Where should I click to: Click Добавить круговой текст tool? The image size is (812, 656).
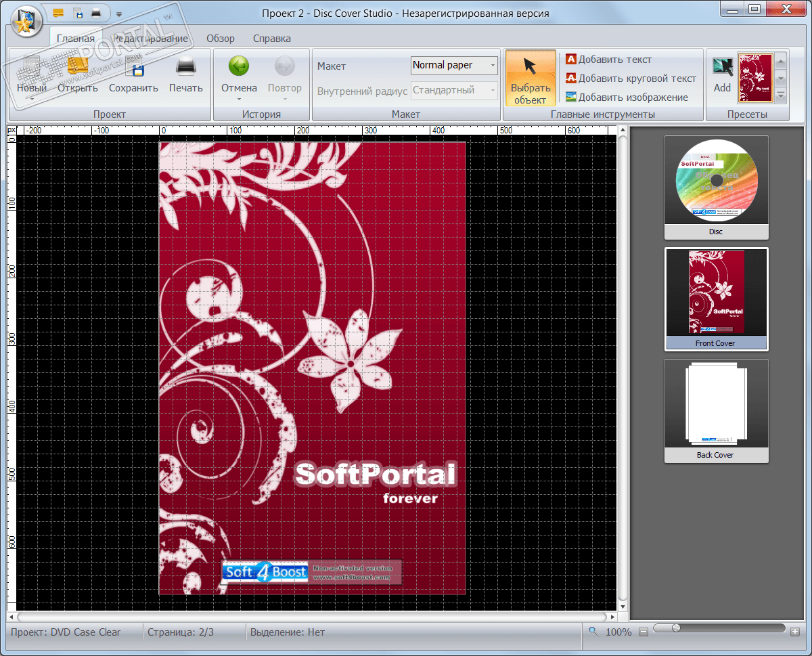[x=631, y=79]
